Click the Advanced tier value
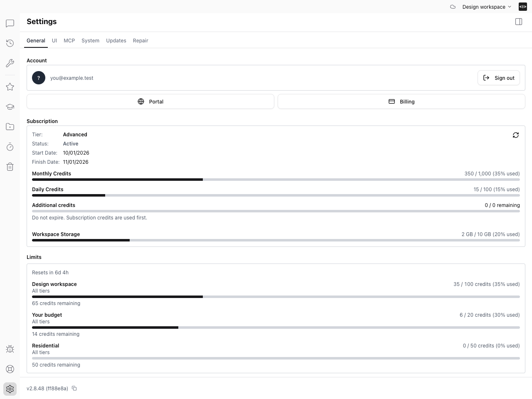 click(75, 135)
